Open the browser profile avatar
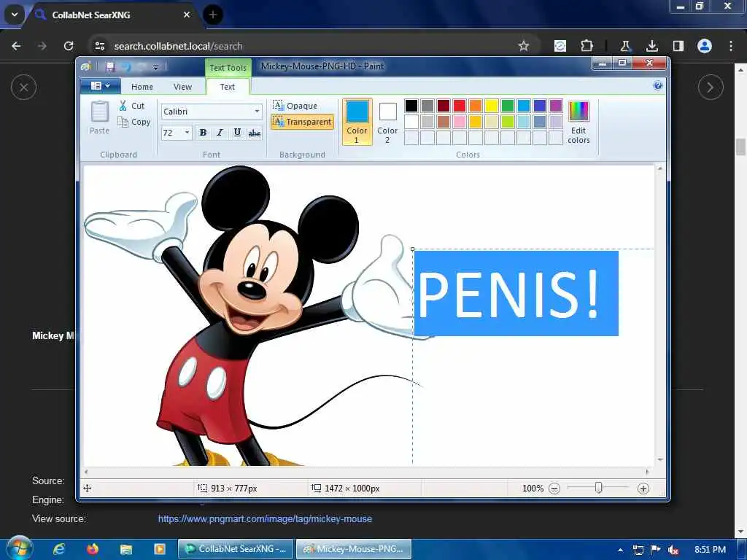 [x=705, y=46]
